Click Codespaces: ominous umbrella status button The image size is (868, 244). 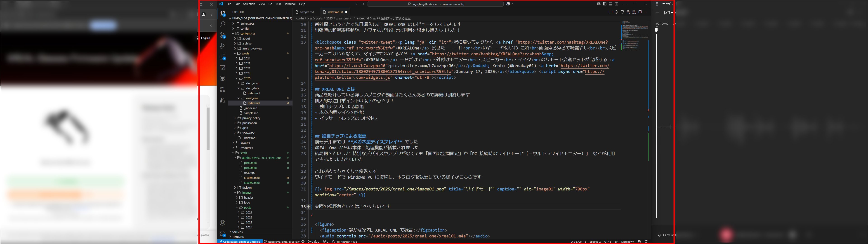pos(240,242)
